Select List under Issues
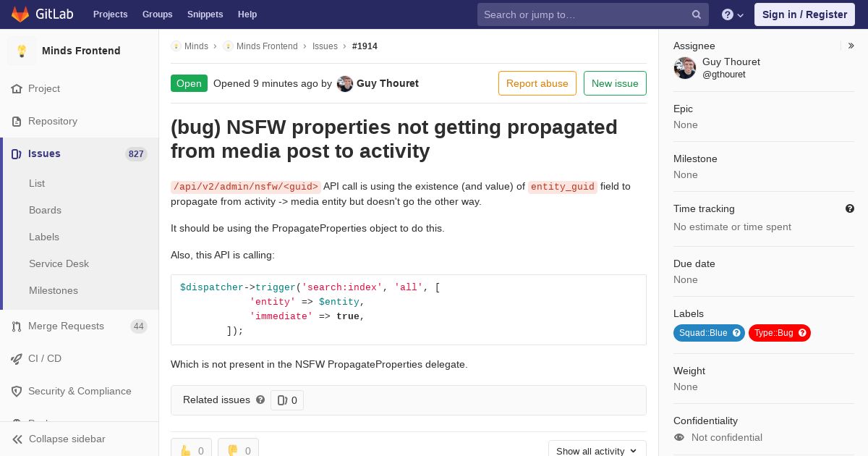Viewport: 868px width, 456px height. [37, 183]
